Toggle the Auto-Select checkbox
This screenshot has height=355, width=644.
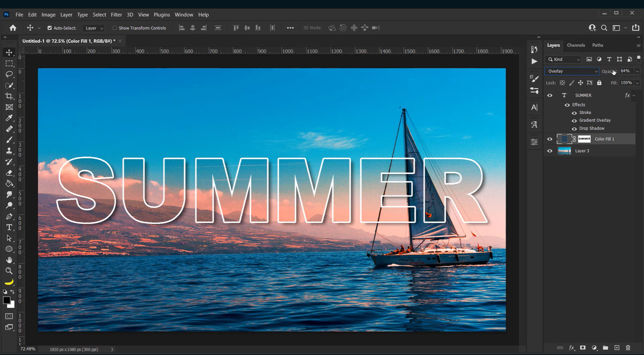49,28
